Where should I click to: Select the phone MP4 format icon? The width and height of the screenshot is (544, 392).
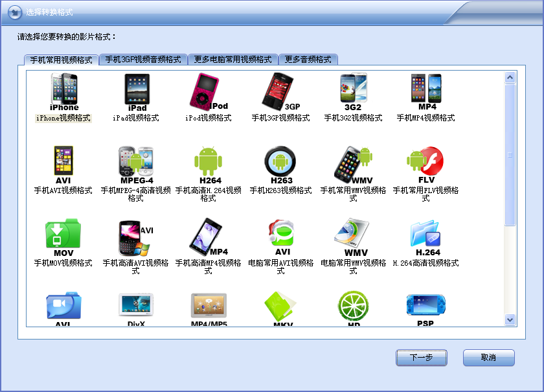(426, 92)
